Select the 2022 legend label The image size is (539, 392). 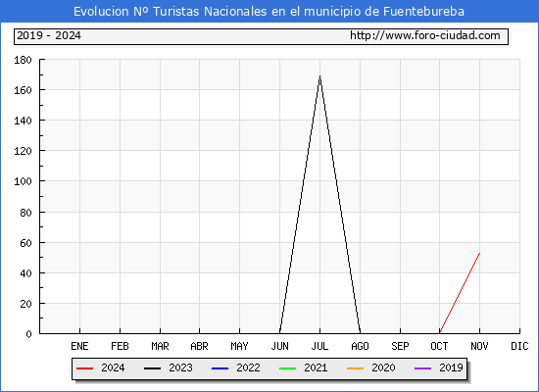tap(248, 367)
